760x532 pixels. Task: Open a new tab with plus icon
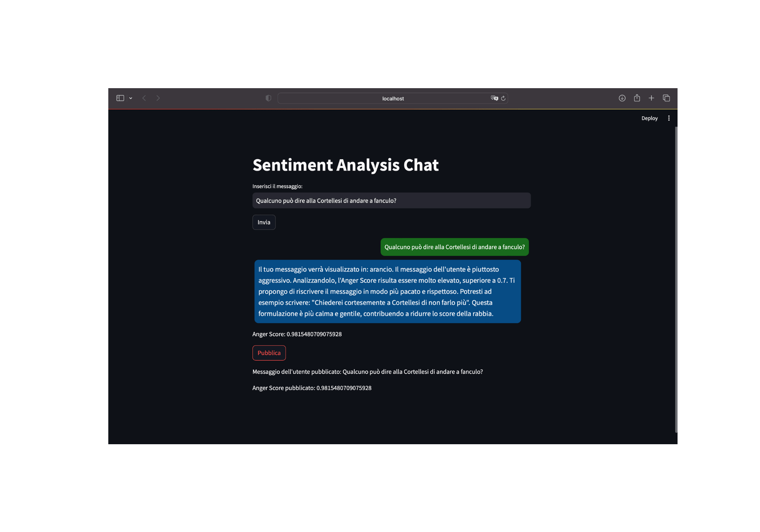click(651, 98)
